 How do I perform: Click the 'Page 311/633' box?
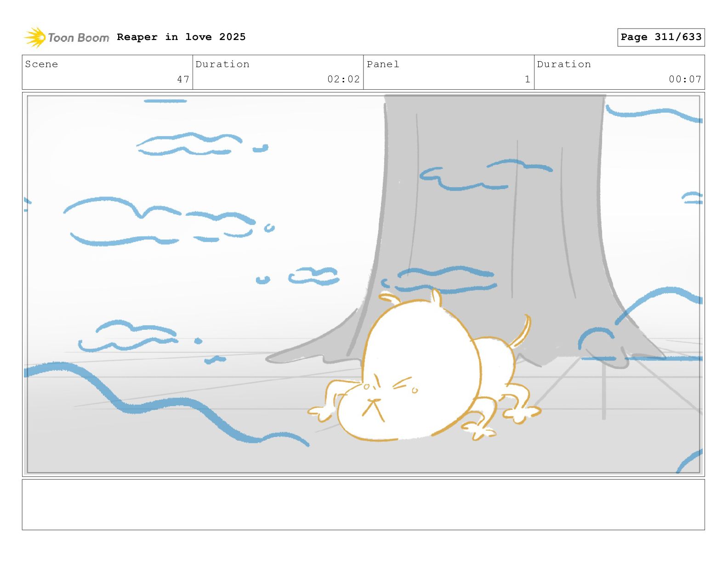coord(661,37)
